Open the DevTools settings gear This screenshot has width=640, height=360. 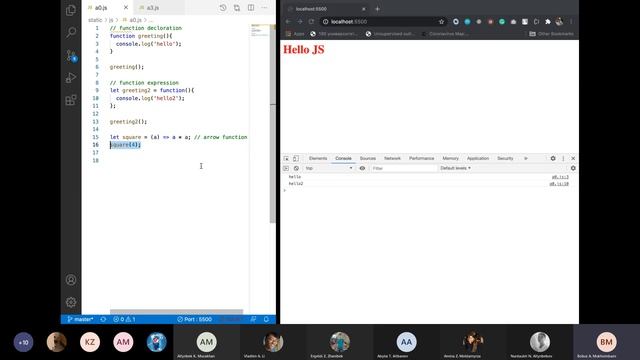(553, 158)
